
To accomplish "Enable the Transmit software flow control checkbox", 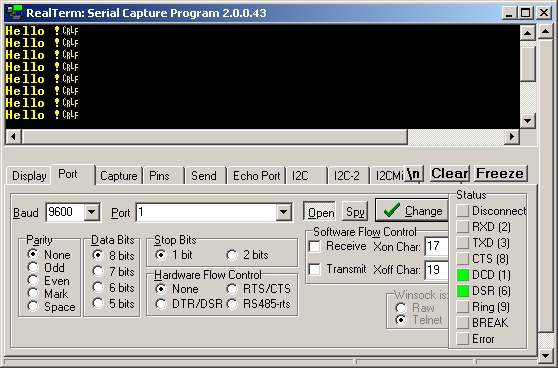I will click(x=315, y=269).
